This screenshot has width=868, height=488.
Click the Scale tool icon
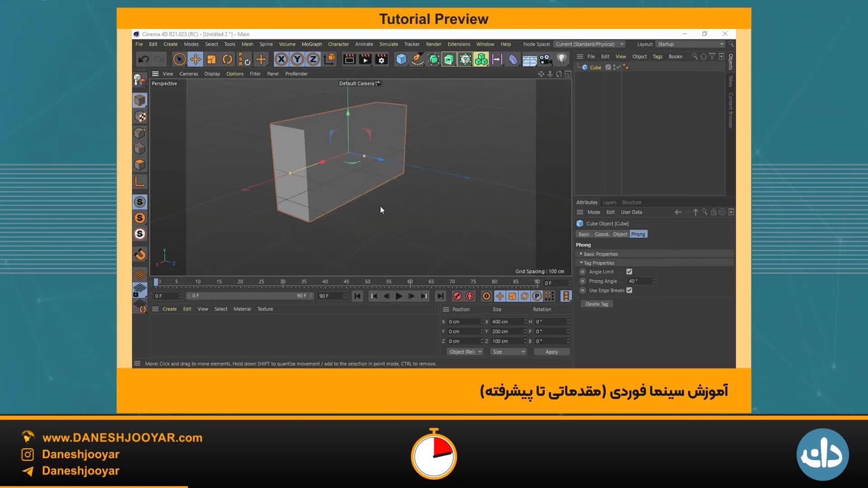point(211,59)
